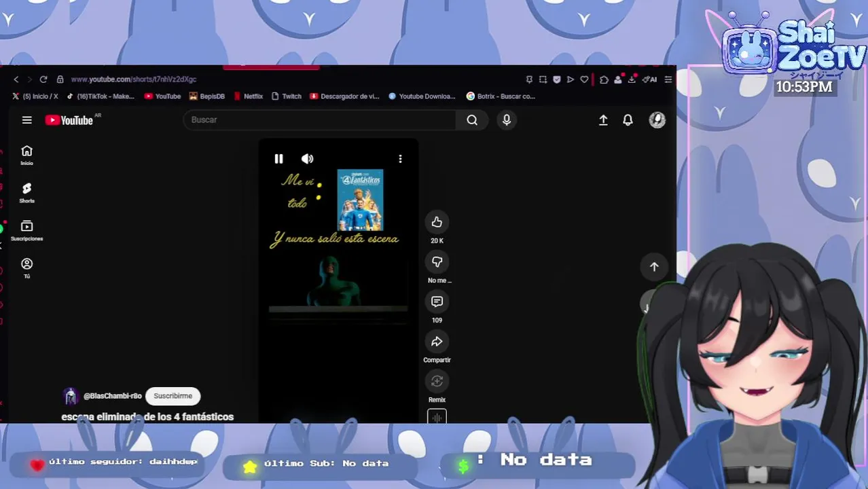Open Shorts in sidebar

[26, 193]
